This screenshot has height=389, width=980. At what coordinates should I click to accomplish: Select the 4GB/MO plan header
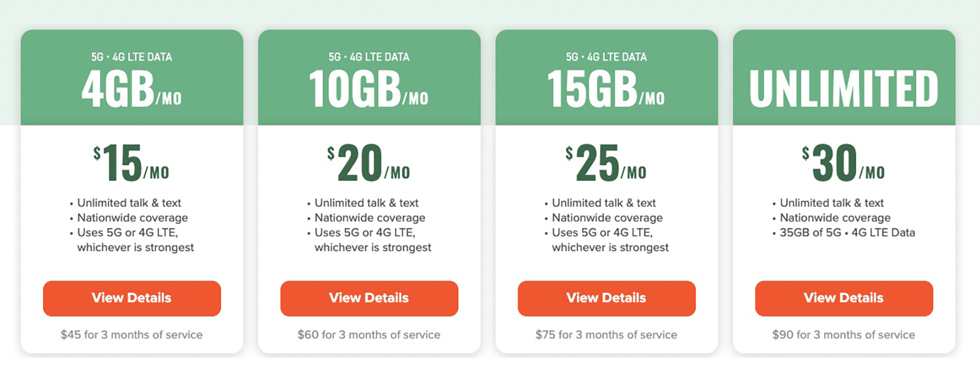132,89
